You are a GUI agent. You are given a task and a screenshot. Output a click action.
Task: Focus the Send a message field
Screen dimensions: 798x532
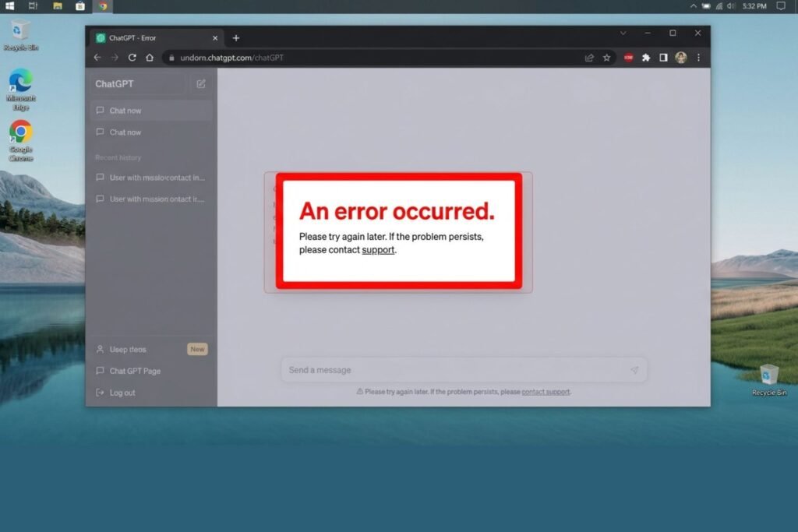point(464,370)
